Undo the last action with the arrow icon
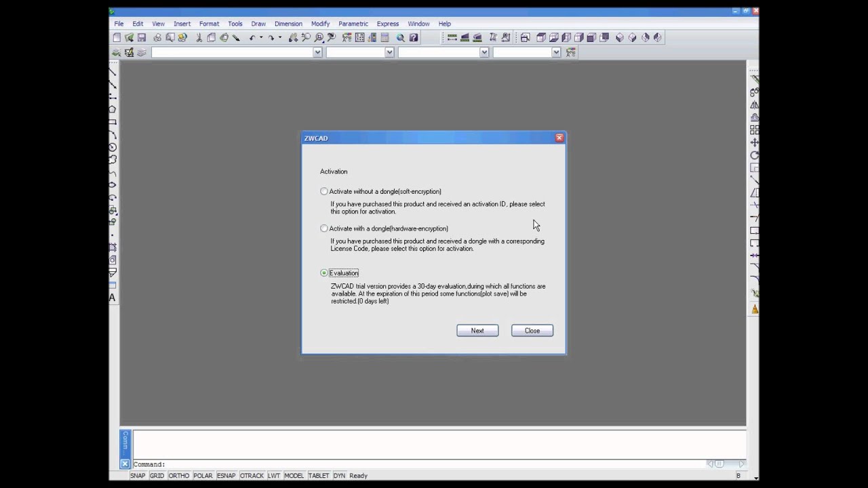The height and width of the screenshot is (488, 868). point(252,38)
